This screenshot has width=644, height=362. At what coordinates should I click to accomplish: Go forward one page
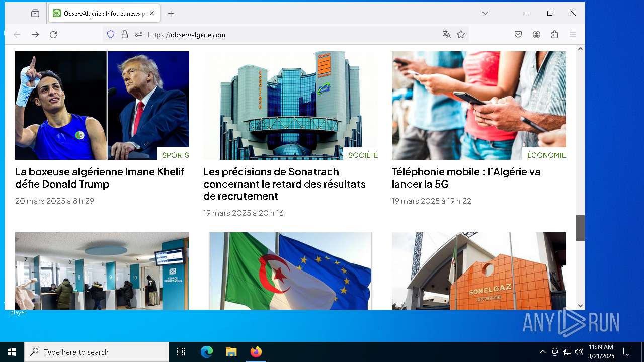pos(35,35)
